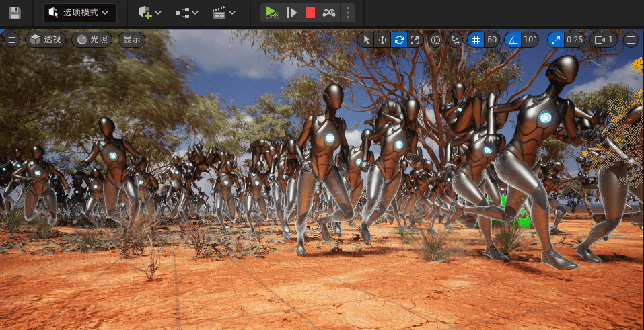The image size is (644, 330).
Task: Open the Blueprints dropdown menu
Action: [186, 13]
